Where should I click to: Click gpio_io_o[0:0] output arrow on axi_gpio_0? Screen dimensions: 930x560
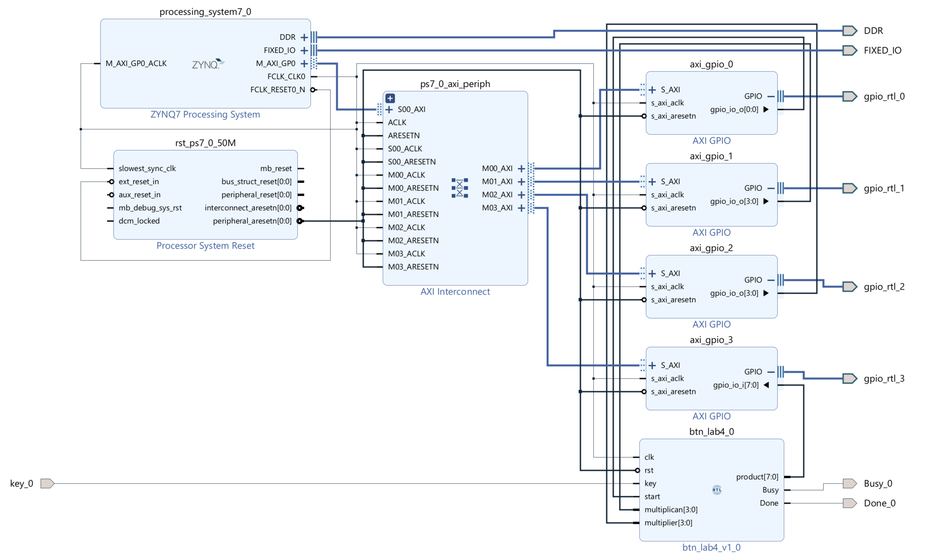pos(766,109)
